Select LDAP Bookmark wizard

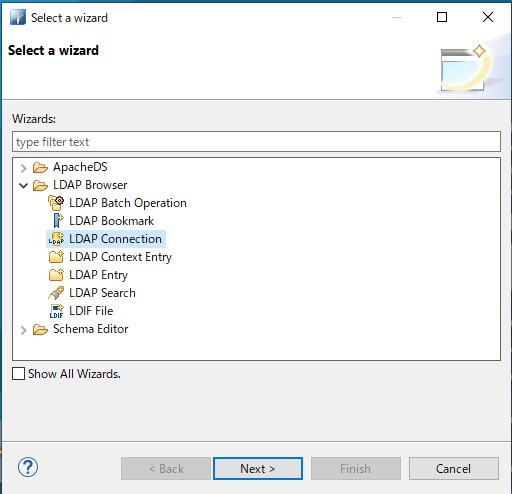point(111,221)
